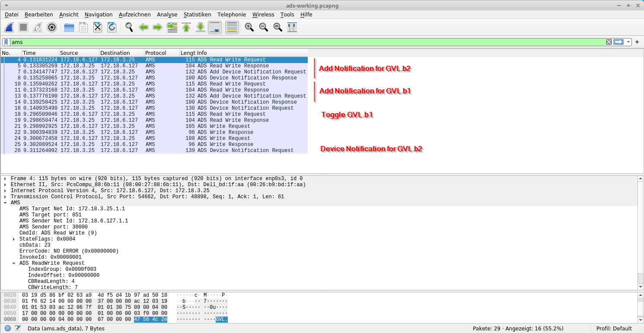Zoom in on the main window text
The height and width of the screenshot is (333, 644).
249,28
